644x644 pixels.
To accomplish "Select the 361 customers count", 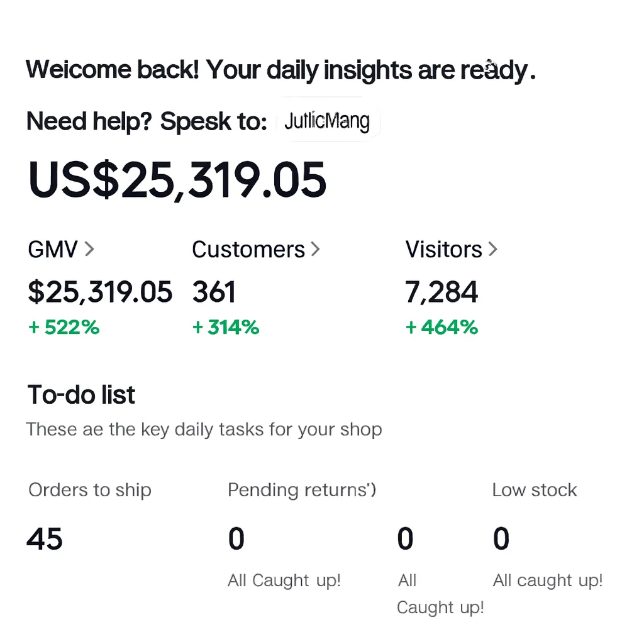I will click(214, 292).
